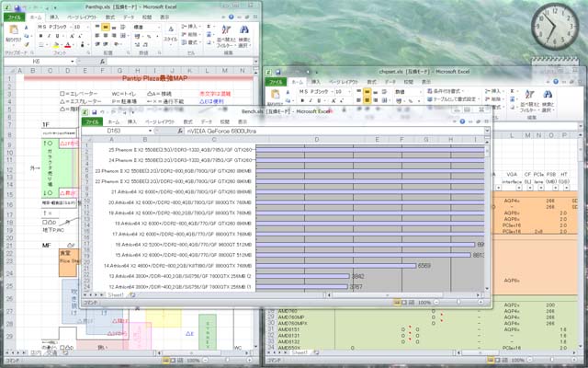Open the Bench name box dropdown arrow
588x368 pixels.
[150, 131]
